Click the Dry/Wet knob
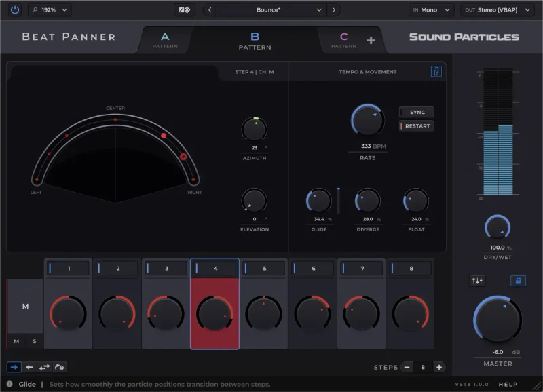 (x=498, y=227)
